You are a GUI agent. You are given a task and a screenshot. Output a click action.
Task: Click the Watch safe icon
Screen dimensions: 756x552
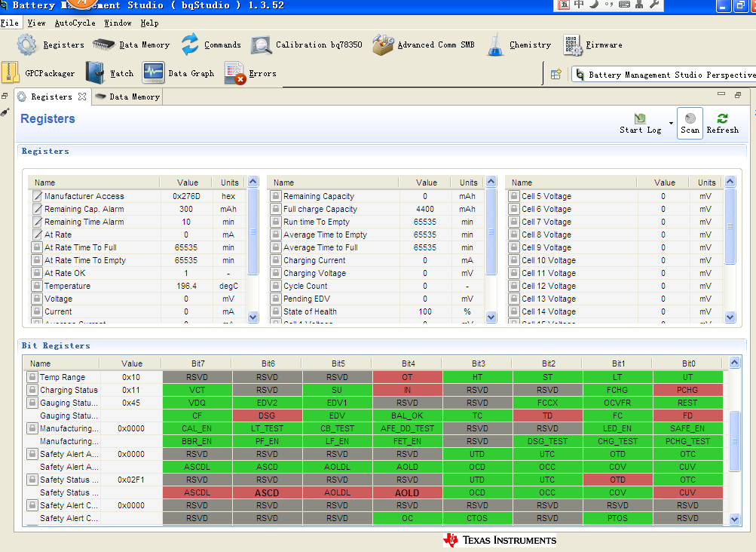95,73
